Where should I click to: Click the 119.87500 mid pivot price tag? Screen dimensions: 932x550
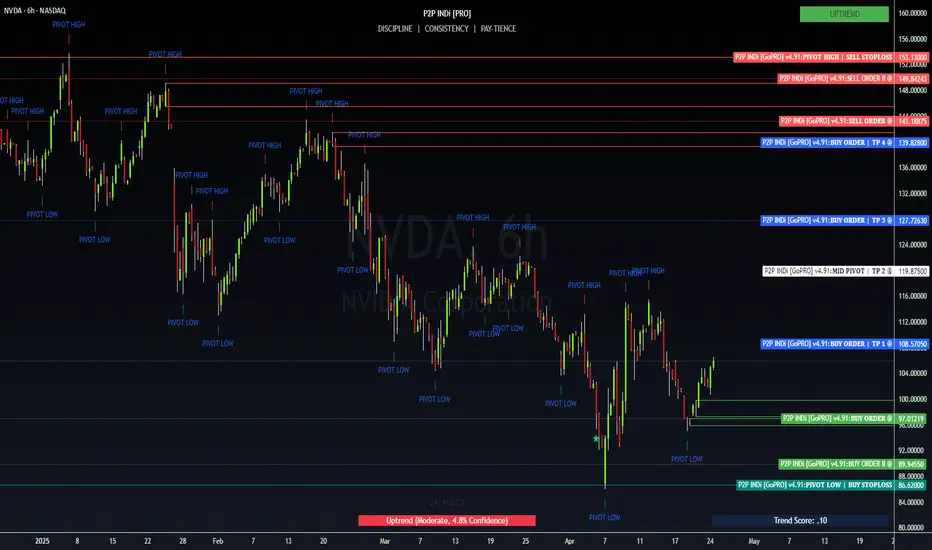coord(912,271)
